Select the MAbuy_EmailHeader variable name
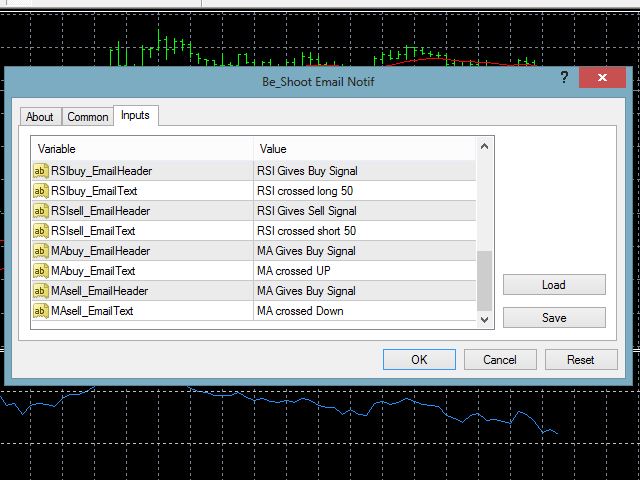The width and height of the screenshot is (640, 480). pos(100,251)
